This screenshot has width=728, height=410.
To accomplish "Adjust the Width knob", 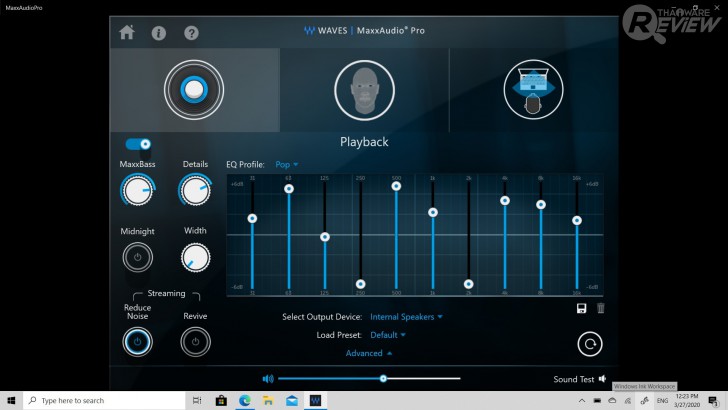I will pos(195,257).
